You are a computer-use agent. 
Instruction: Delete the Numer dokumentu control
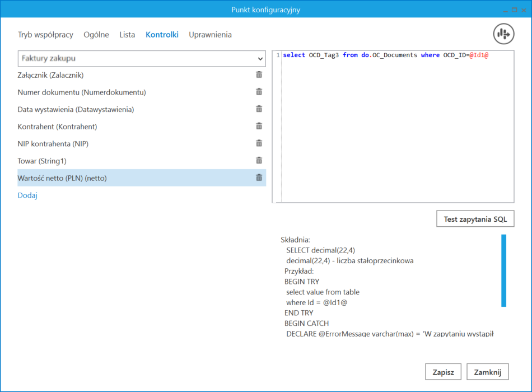click(259, 92)
